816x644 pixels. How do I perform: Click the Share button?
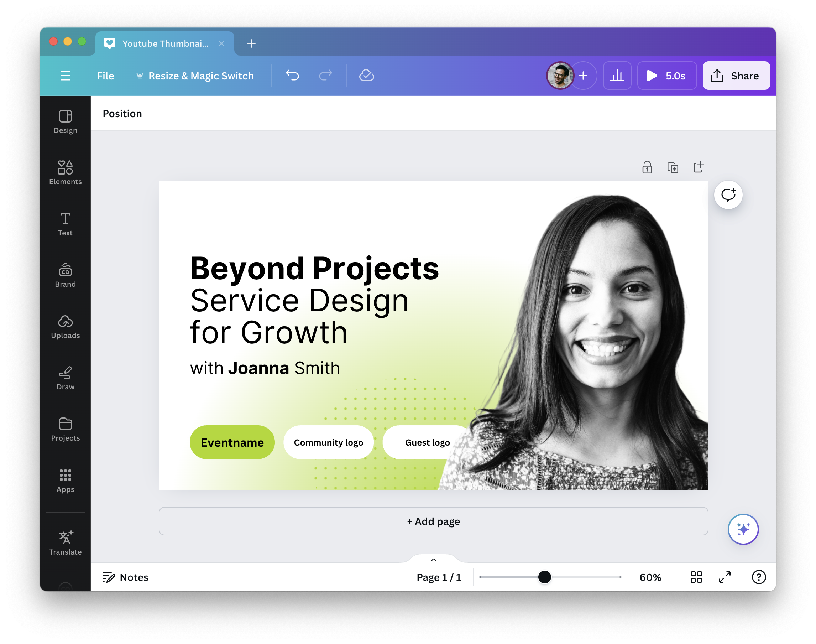coord(736,76)
